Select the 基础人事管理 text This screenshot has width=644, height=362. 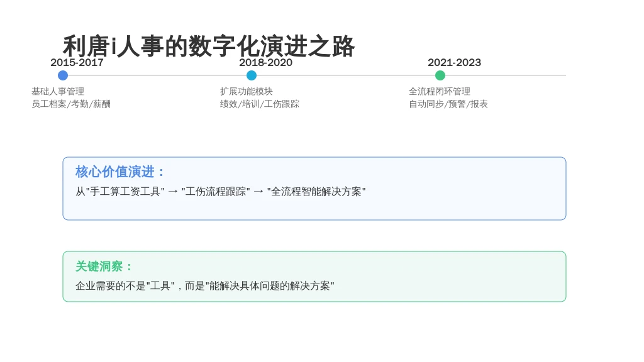58,91
